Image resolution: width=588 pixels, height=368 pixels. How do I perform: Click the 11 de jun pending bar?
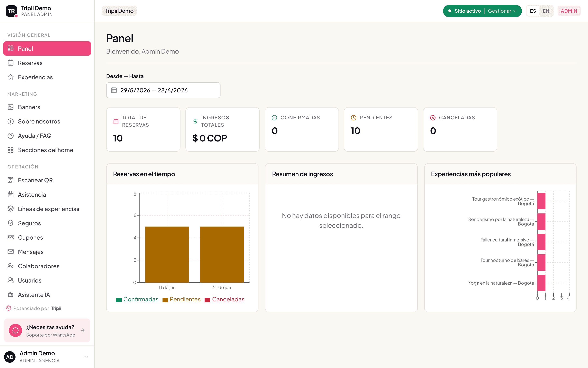[167, 255]
